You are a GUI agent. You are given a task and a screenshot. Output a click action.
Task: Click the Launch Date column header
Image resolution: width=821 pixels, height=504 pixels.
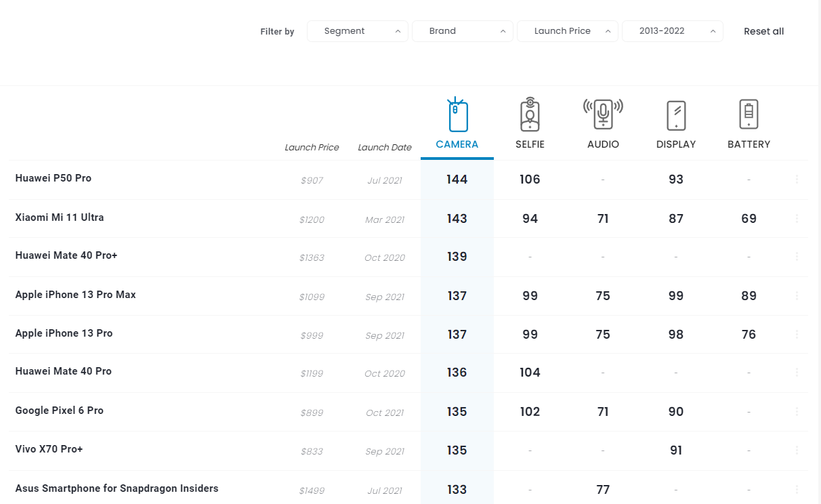[384, 148]
